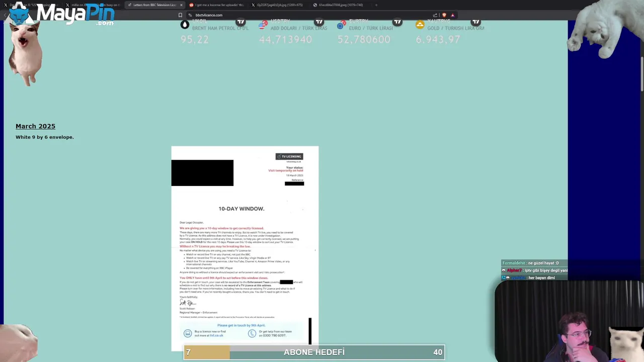The image size is (644, 362).
Task: Open the 'I got me a loicense' tab
Action: (x=217, y=5)
